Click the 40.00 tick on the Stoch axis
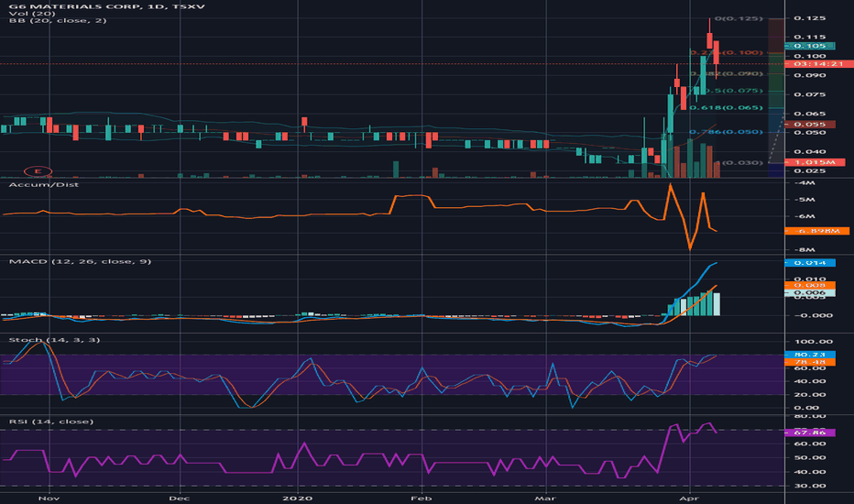 810,381
